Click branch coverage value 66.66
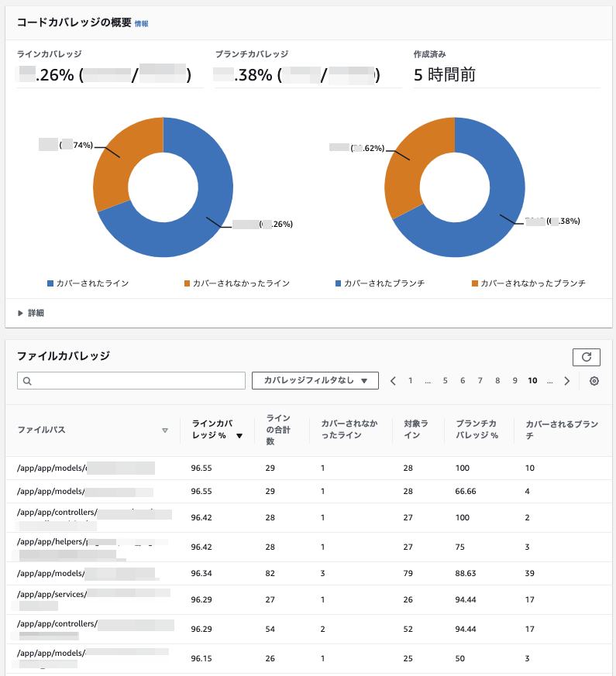Viewport: 616px width, 676px height. point(466,492)
